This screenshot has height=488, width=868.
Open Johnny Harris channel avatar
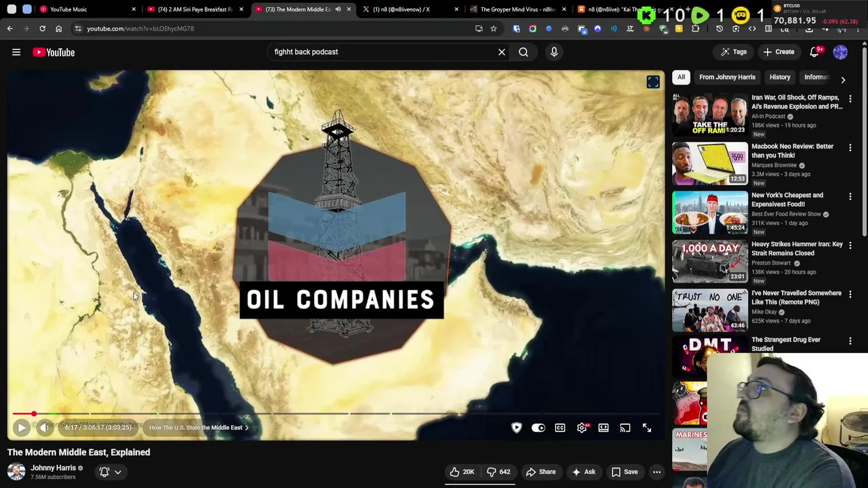pyautogui.click(x=16, y=472)
